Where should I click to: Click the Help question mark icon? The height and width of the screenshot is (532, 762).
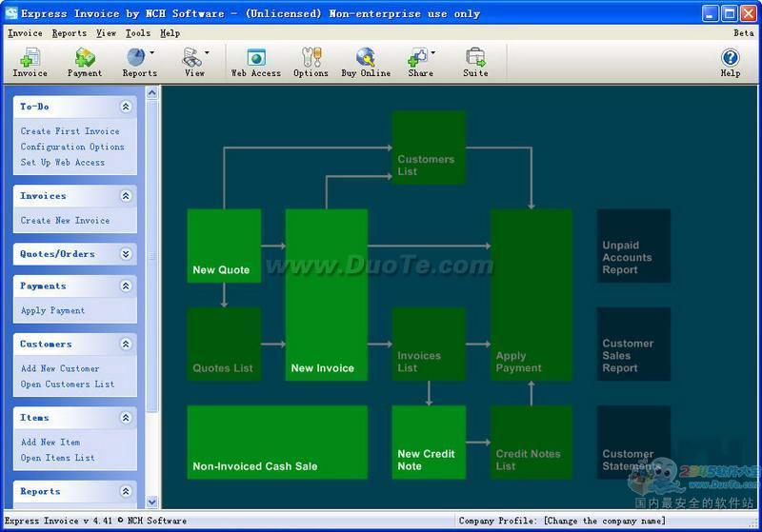click(x=730, y=58)
